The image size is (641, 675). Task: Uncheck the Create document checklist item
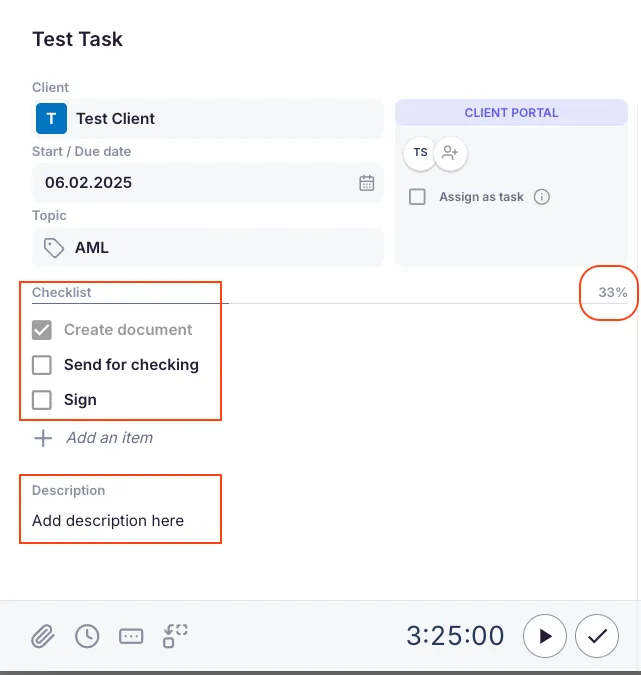tap(42, 330)
